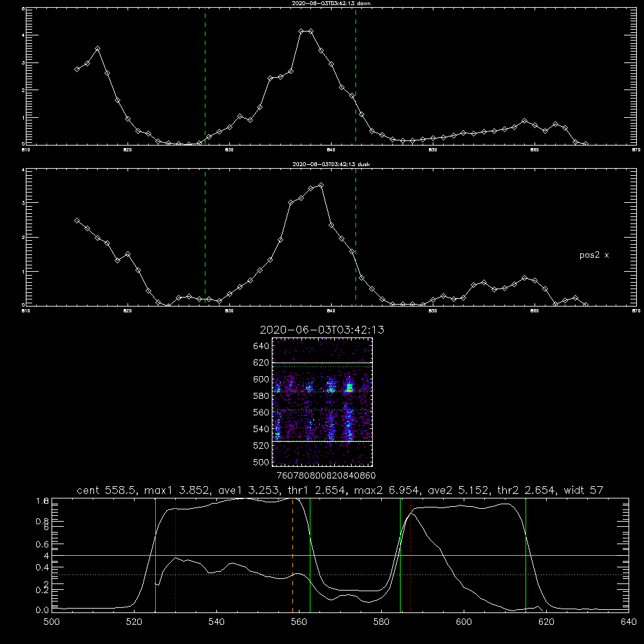Click the heatmap title 2020-06-03T03:42:13
This screenshot has width=644, height=644.
[x=322, y=330]
